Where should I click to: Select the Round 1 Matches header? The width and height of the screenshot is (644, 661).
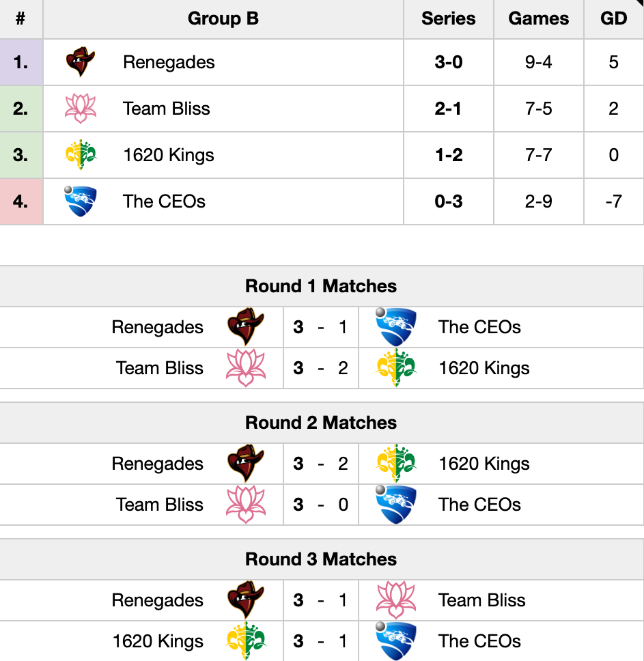pos(321,286)
